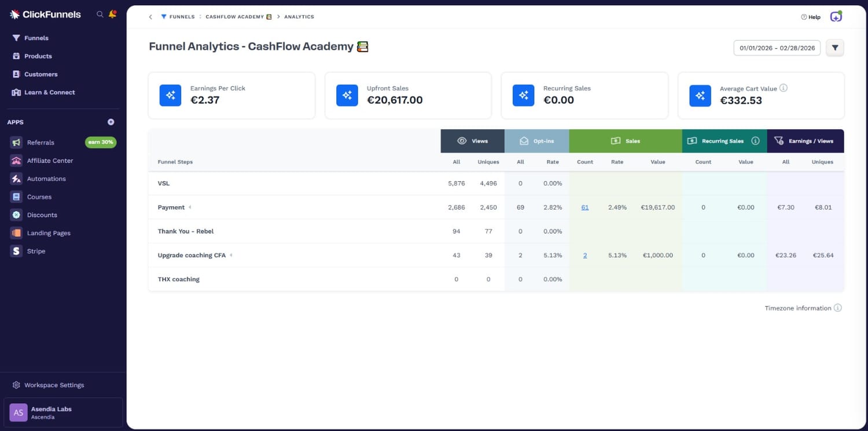Open the Automations app
The image size is (868, 431).
46,179
